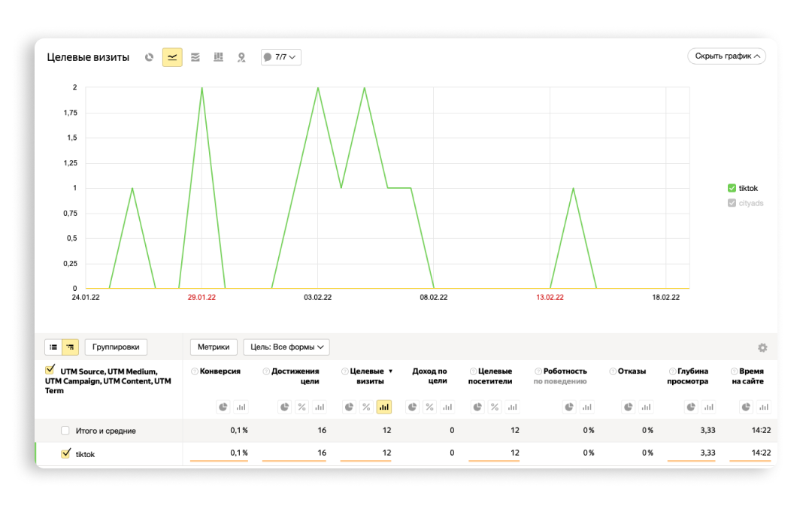Select the line chart view icon
The image size is (812, 512).
point(172,57)
